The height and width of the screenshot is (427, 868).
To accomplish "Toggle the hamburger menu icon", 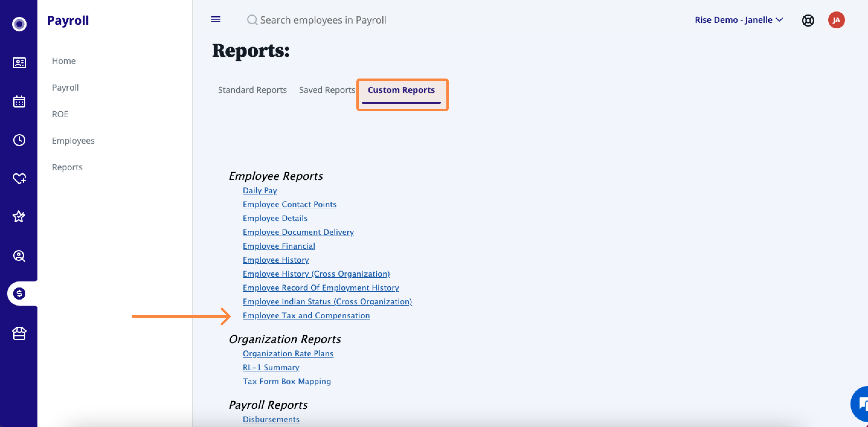I will point(216,20).
